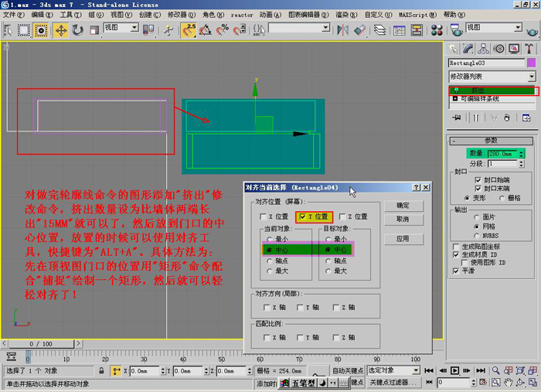541x392 pixels.
Task: Select 轴点 under 目标对象
Action: coord(328,261)
